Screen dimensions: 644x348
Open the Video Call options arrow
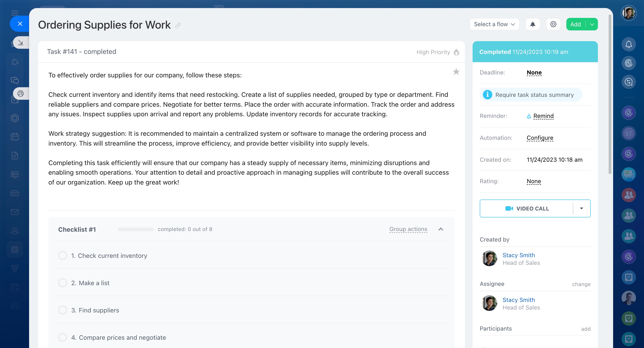(x=581, y=208)
